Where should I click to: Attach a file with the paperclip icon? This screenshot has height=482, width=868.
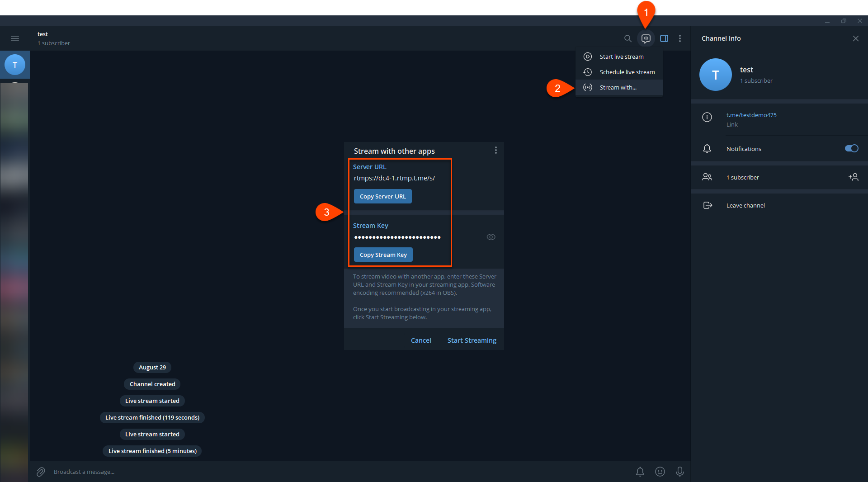click(41, 472)
